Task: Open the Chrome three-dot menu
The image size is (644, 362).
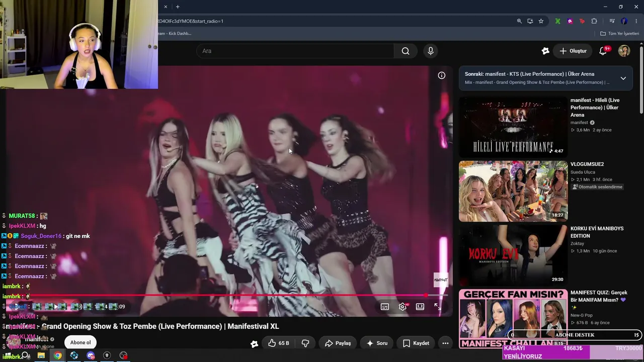Action: (636, 21)
